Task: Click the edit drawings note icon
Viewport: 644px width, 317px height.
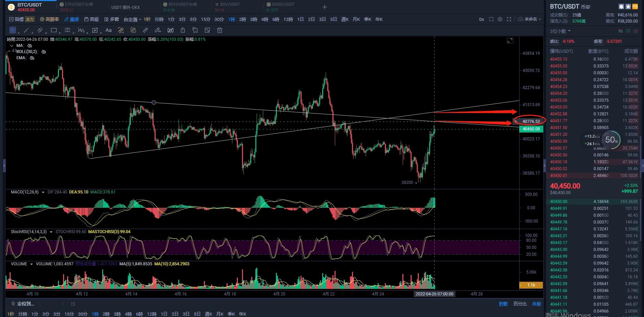Action: point(207,30)
